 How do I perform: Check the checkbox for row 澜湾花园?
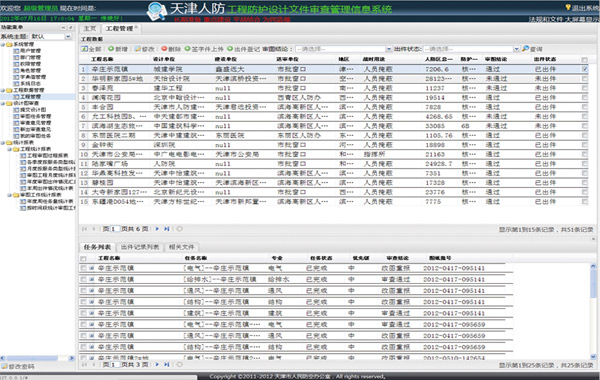tap(585, 98)
